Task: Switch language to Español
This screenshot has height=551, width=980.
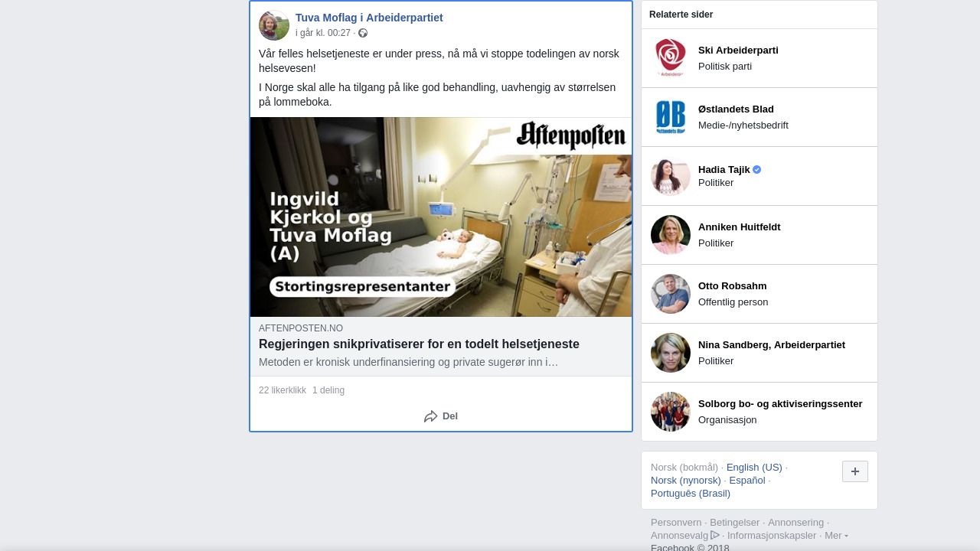Action: [747, 481]
